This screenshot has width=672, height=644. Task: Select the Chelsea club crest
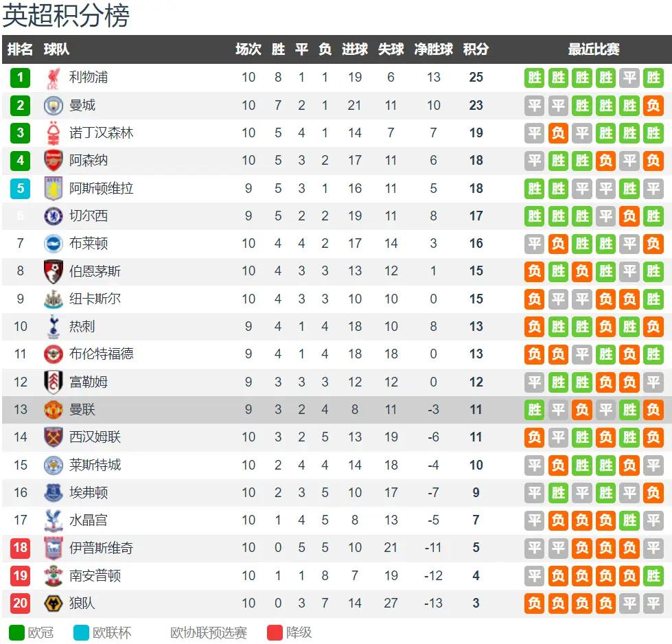point(53,216)
